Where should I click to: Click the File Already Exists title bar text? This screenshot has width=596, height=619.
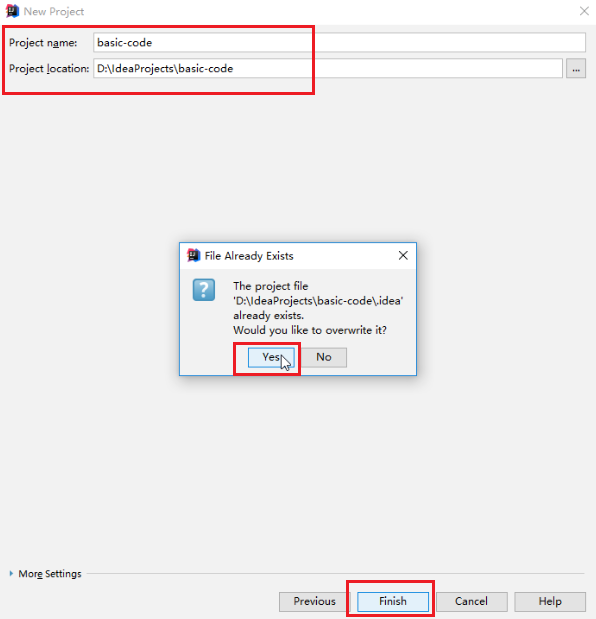pos(249,256)
